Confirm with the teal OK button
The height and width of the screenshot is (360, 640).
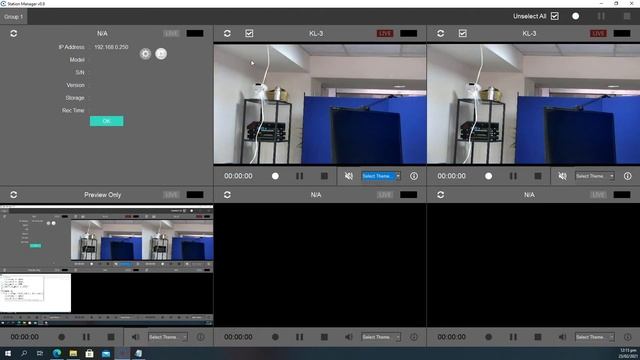click(x=107, y=121)
